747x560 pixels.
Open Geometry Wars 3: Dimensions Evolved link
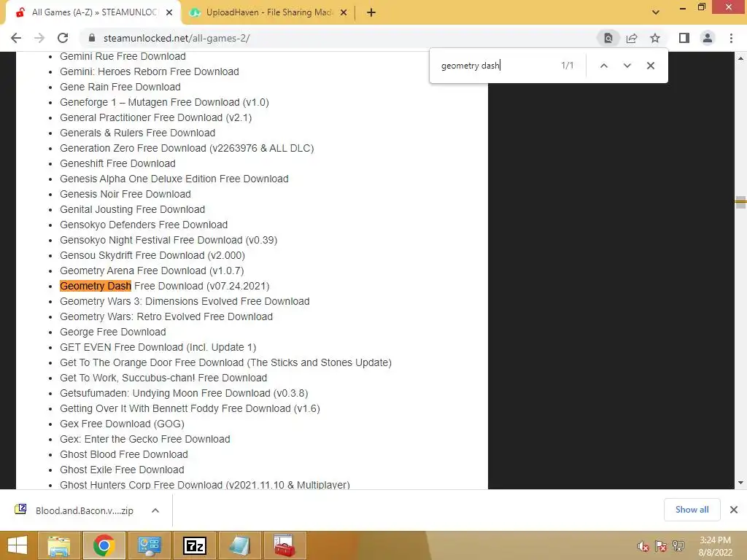pyautogui.click(x=185, y=301)
